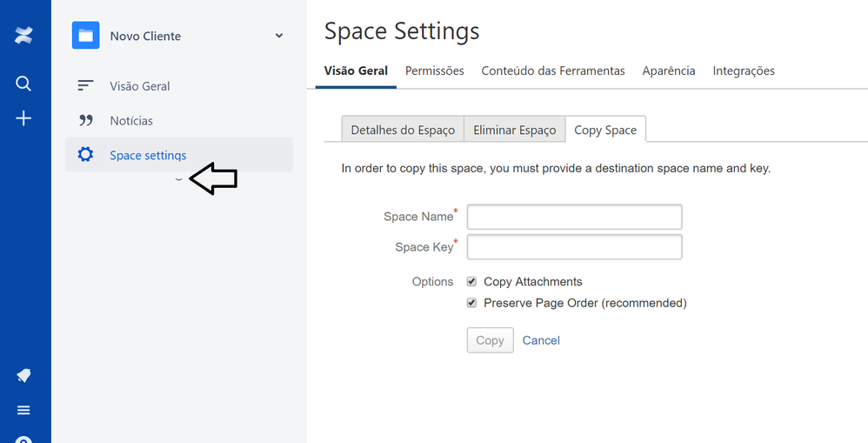The width and height of the screenshot is (868, 443).
Task: Focus the Space Name input field
Action: click(574, 217)
